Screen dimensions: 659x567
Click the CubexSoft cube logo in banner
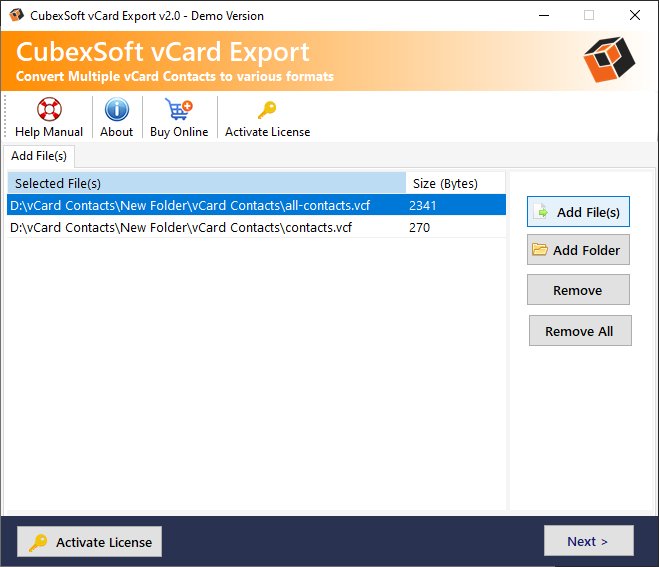click(x=609, y=59)
